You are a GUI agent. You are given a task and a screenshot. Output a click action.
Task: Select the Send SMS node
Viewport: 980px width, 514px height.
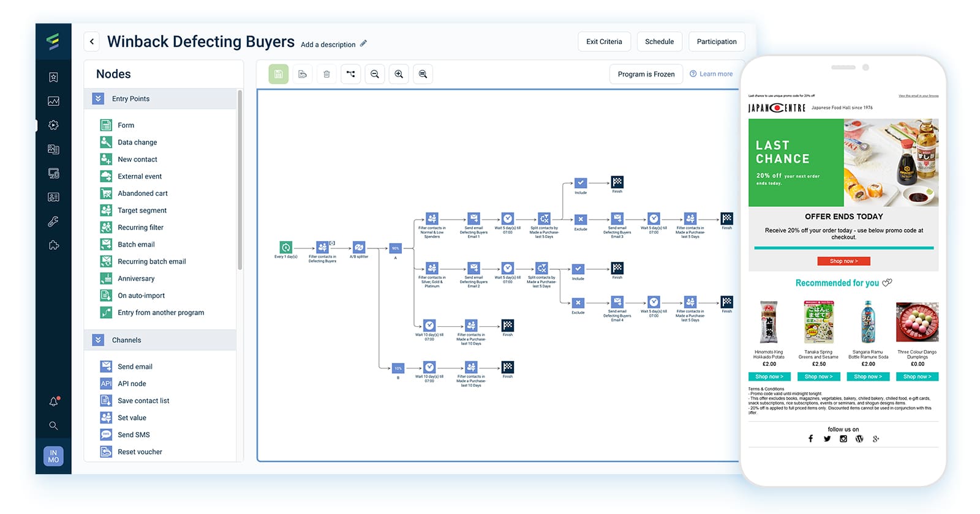125,434
